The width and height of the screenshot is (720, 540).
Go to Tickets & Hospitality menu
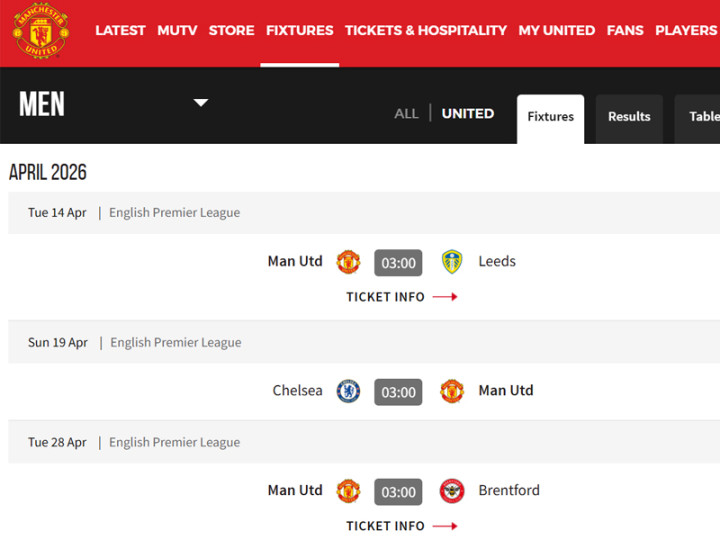click(x=426, y=30)
